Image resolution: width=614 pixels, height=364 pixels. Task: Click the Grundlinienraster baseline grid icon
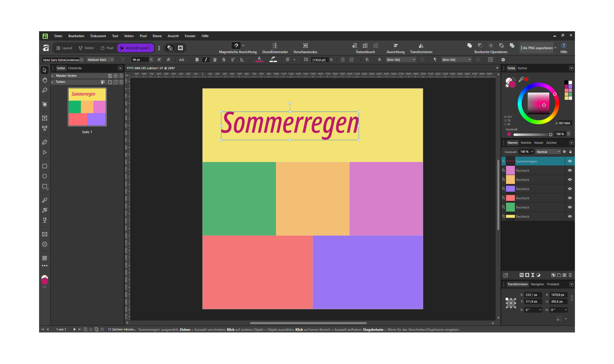point(275,45)
